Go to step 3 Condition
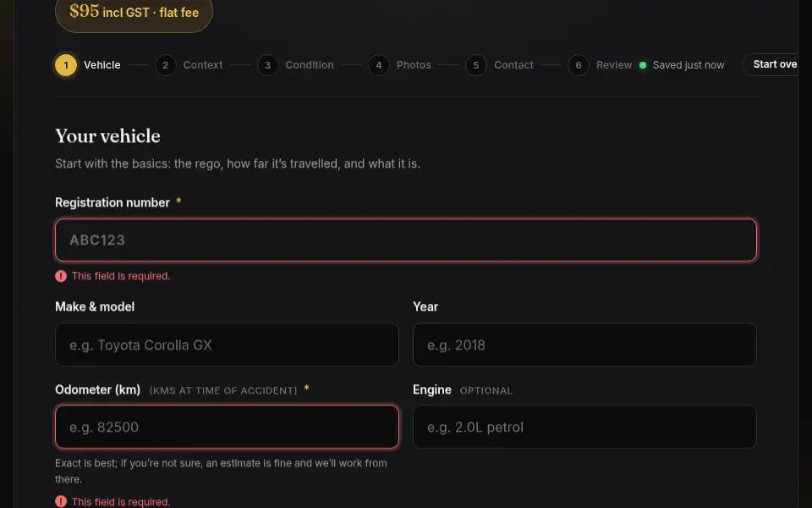The width and height of the screenshot is (812, 508). pyautogui.click(x=296, y=65)
